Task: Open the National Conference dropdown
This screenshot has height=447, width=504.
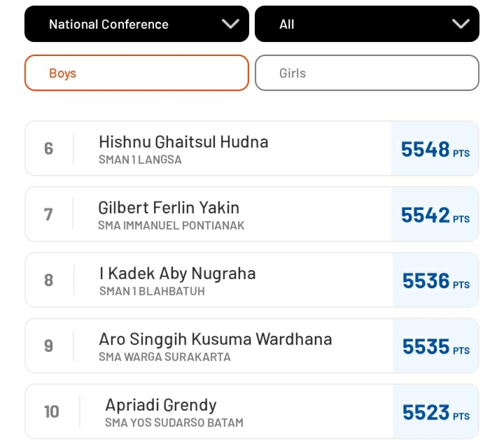Action: tap(136, 24)
